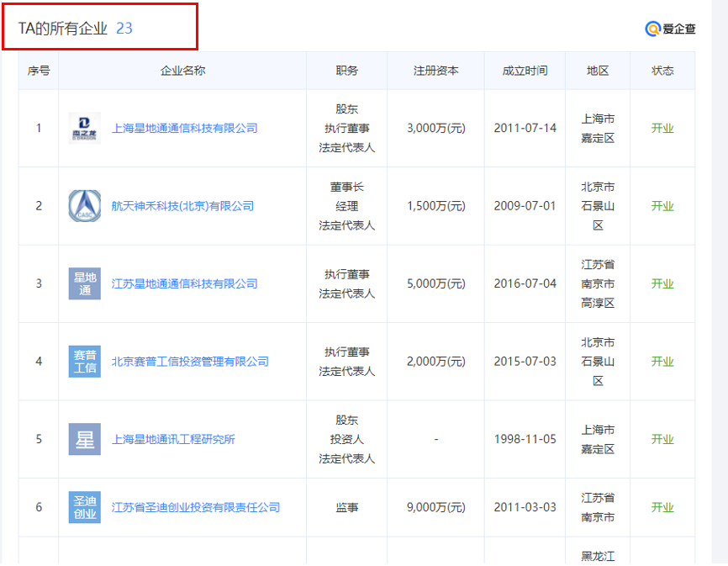Click the 赛普工信 logo tile
The height and width of the screenshot is (566, 728).
85,362
